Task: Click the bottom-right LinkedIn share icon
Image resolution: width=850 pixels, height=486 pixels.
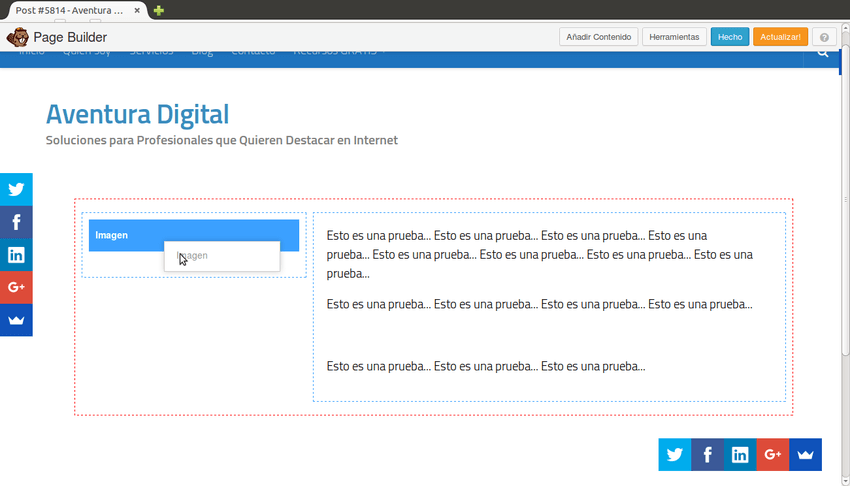Action: pos(740,455)
